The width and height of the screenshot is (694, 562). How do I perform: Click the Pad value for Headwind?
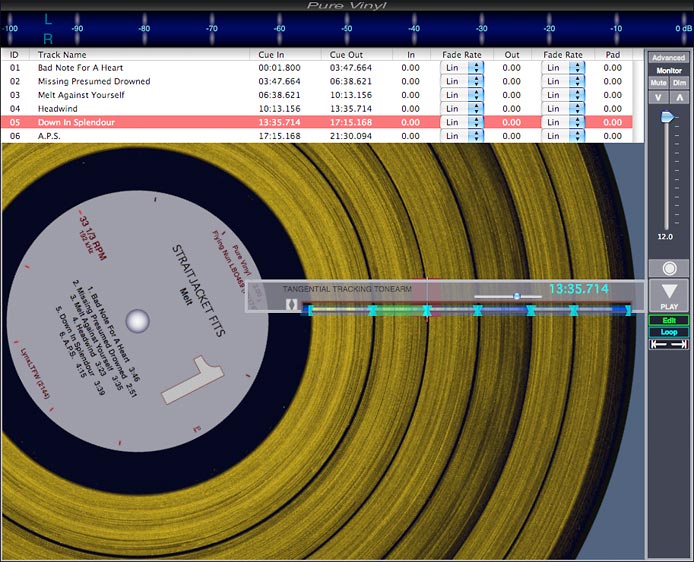coord(613,109)
